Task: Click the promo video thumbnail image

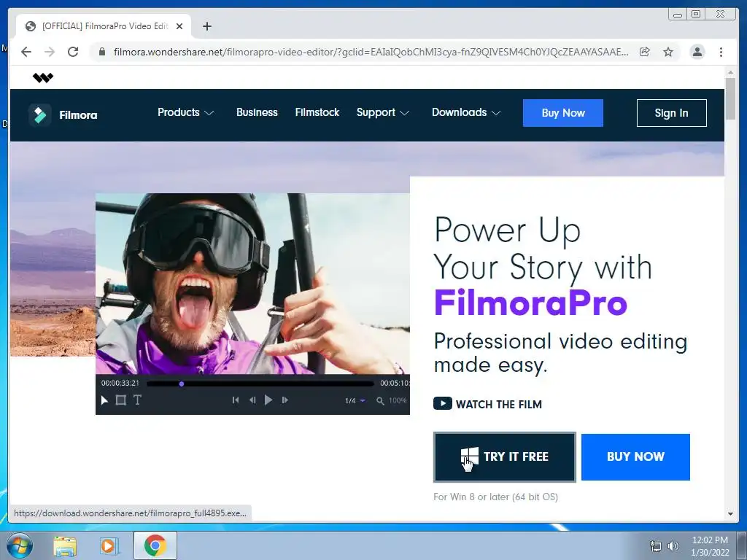Action: point(252,284)
